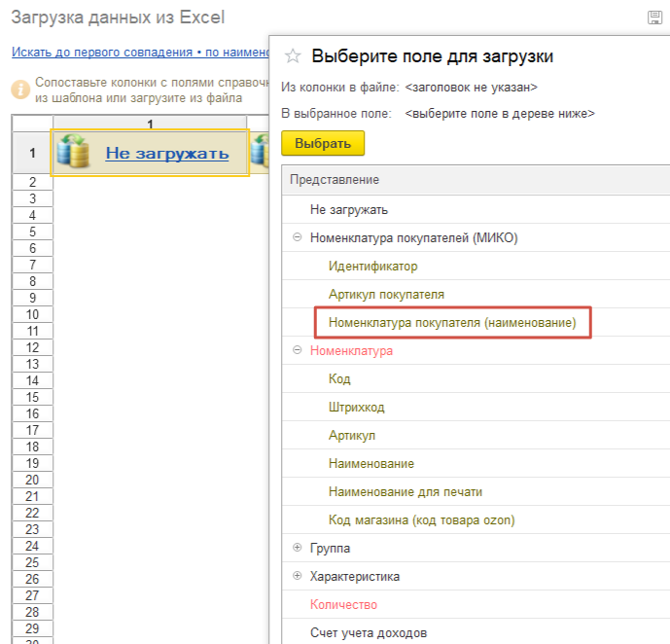Select the 'Артикул' field under Номенклатура
This screenshot has width=670, height=644.
(x=352, y=435)
